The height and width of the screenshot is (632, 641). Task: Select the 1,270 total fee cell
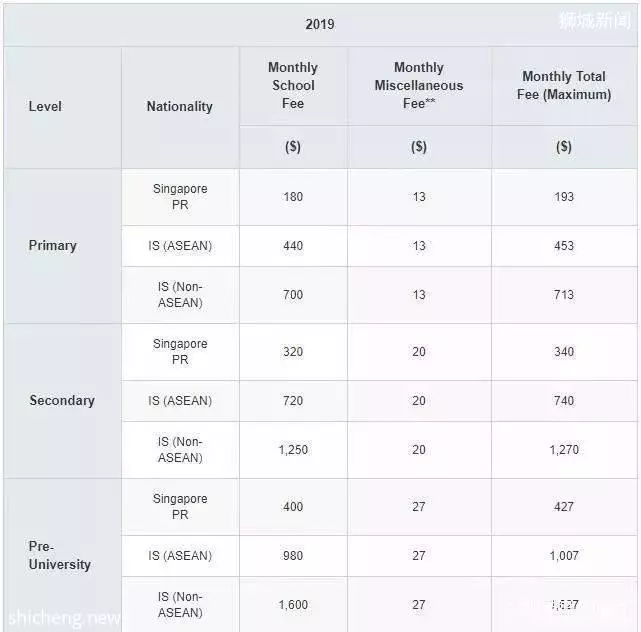[564, 450]
